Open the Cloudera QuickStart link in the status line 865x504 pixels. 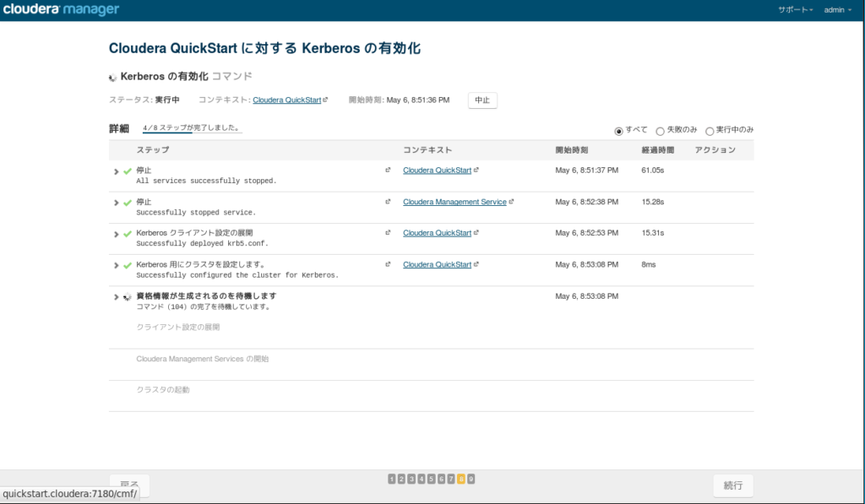287,100
